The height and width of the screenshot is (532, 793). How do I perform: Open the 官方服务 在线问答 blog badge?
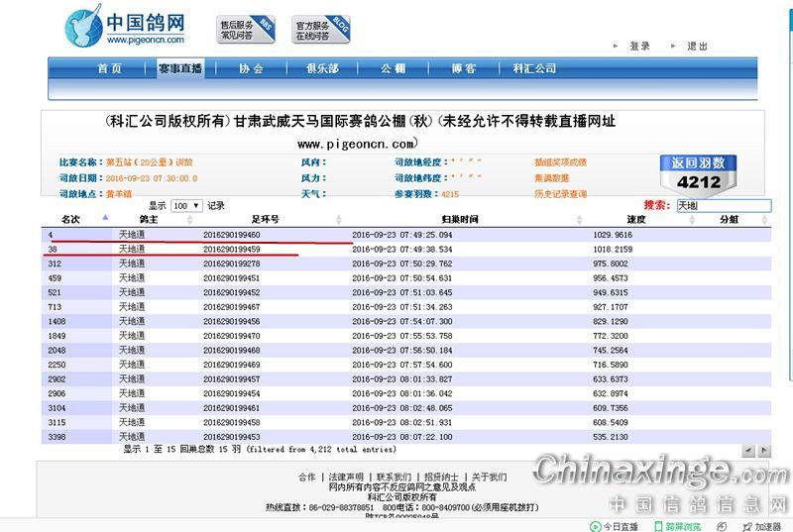tap(320, 30)
